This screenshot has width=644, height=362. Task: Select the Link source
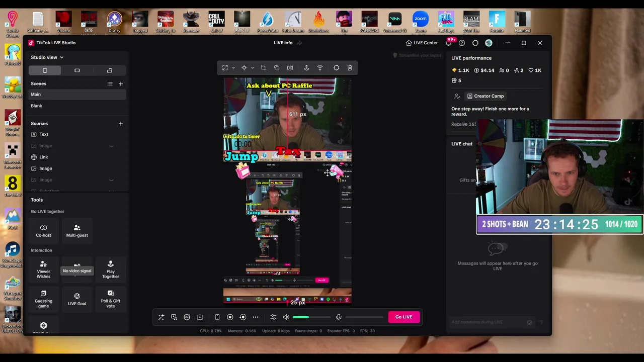pyautogui.click(x=77, y=157)
